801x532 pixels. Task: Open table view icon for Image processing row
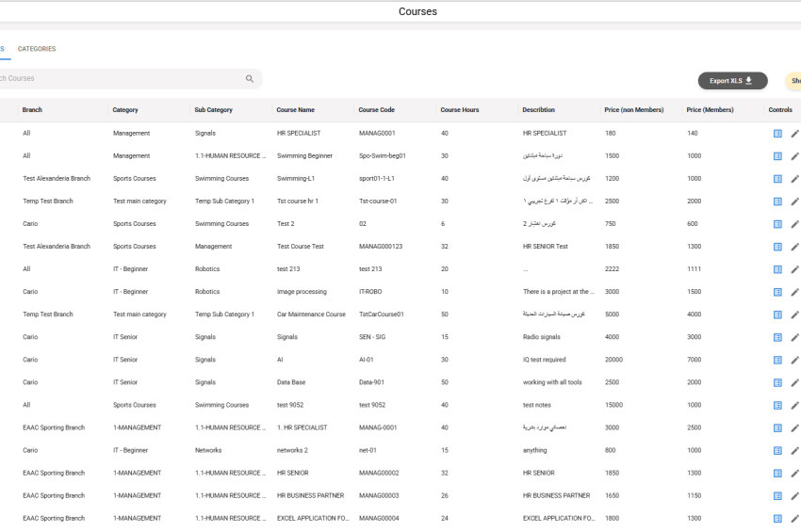[x=777, y=292]
